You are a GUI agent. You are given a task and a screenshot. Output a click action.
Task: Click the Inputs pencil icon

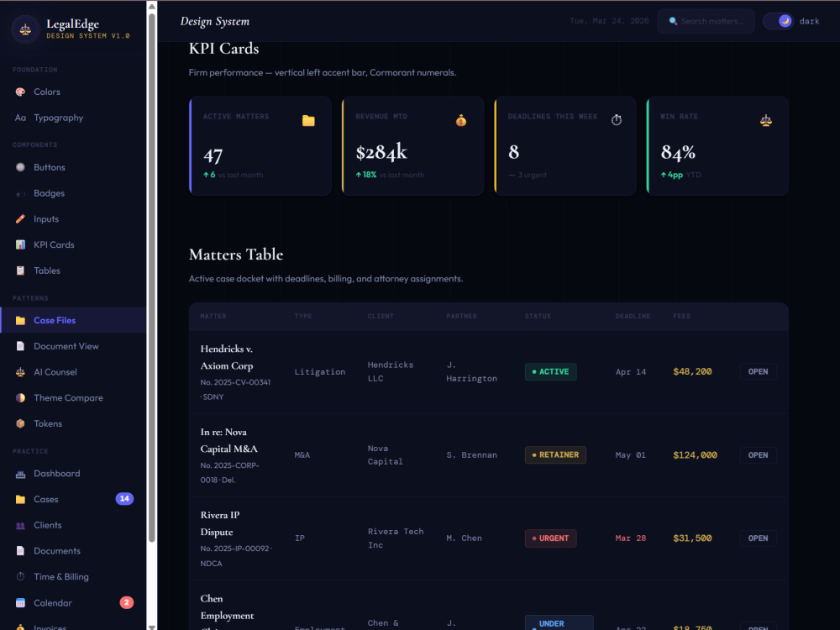coord(20,219)
